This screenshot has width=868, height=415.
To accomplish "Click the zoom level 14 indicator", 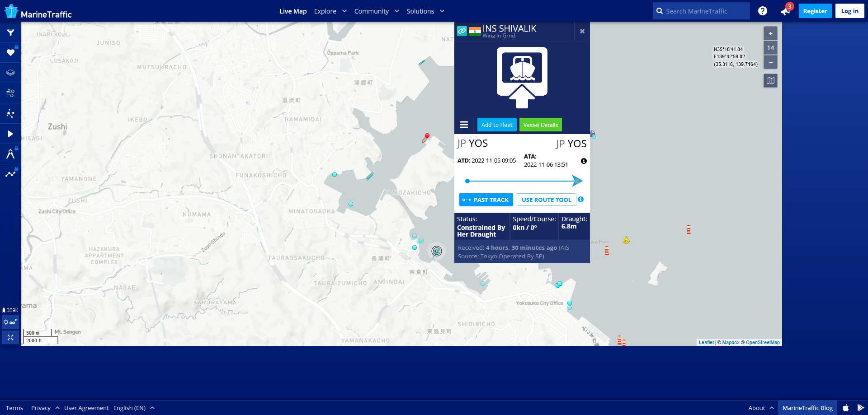I will pyautogui.click(x=771, y=48).
